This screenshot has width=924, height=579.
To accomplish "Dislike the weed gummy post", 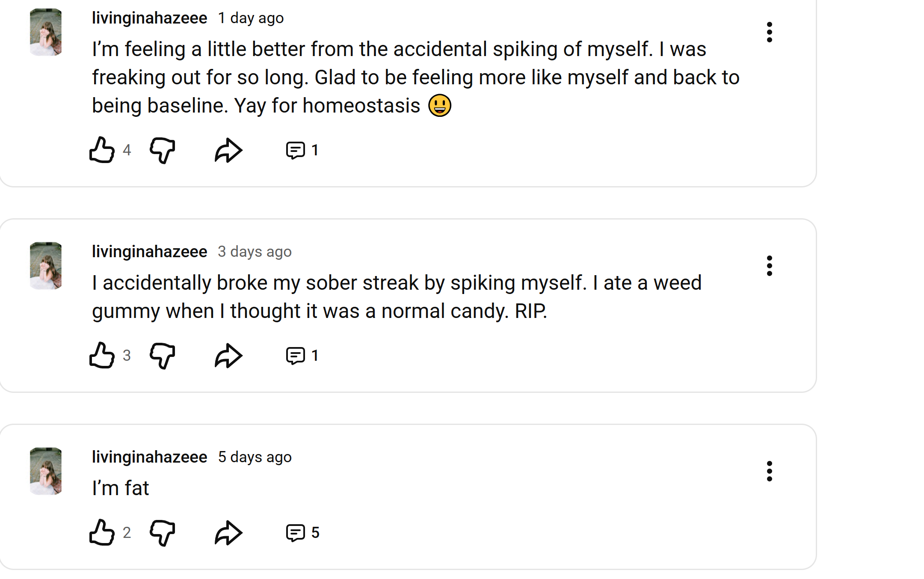I will click(163, 356).
